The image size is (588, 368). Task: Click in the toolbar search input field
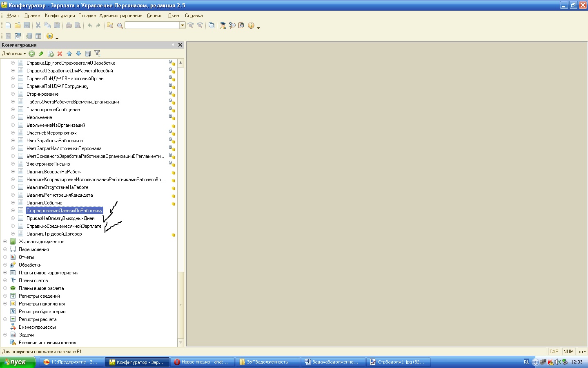point(152,25)
